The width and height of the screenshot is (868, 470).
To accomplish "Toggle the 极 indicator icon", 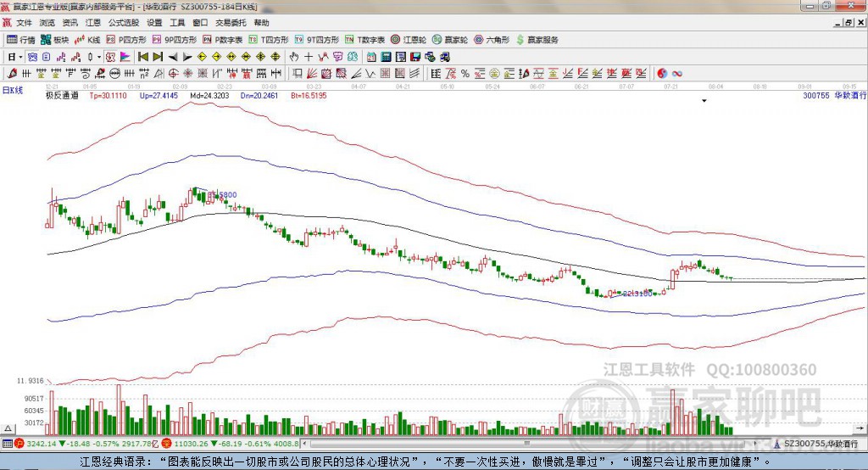I will [x=111, y=57].
